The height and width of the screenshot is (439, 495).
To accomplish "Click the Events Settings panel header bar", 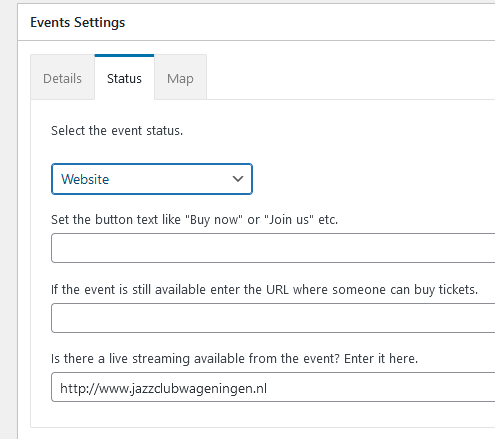I will [x=256, y=22].
